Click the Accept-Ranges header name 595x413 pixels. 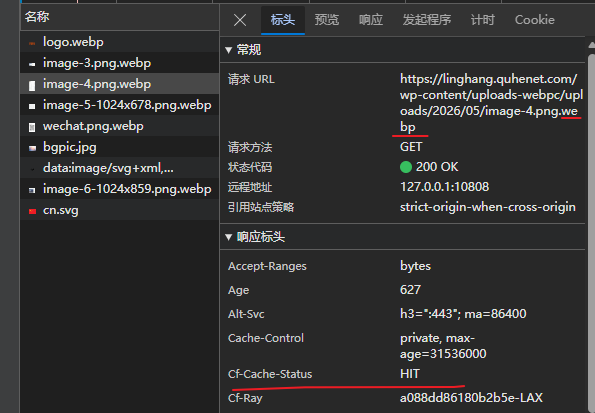tap(267, 266)
